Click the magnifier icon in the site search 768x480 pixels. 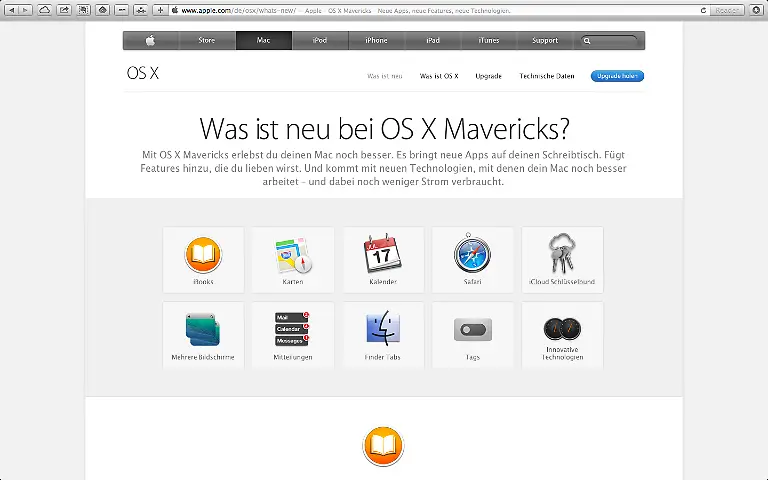pos(587,41)
